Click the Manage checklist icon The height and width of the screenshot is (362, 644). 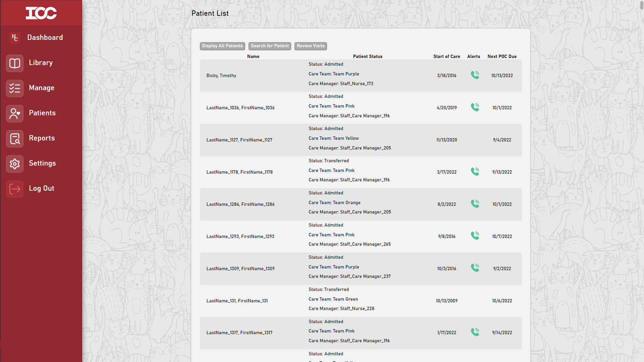[14, 88]
